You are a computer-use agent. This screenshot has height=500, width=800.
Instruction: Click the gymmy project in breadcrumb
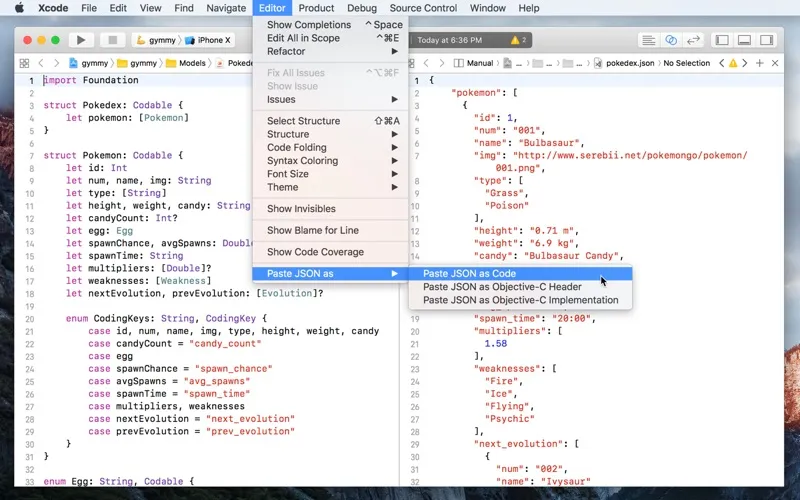(x=89, y=63)
